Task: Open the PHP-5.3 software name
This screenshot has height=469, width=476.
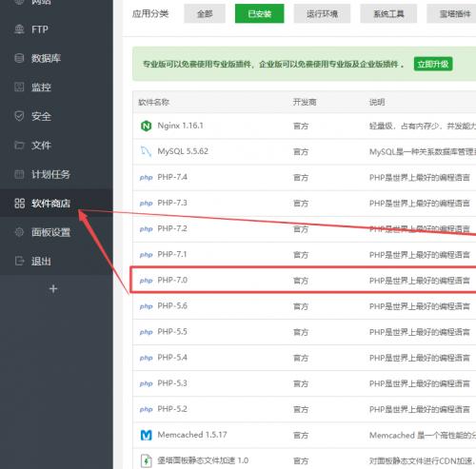Action: click(172, 383)
